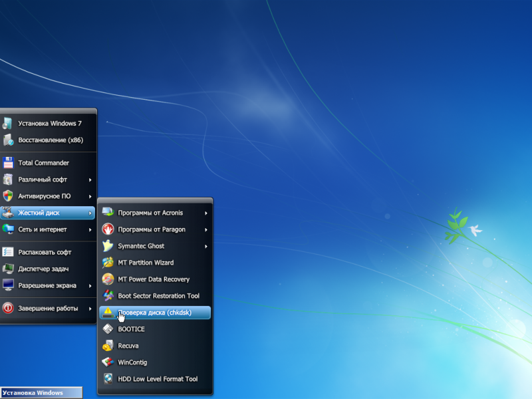Open Total Commander from the menu
Viewport: 532px width, 399px height.
pyautogui.click(x=48, y=163)
